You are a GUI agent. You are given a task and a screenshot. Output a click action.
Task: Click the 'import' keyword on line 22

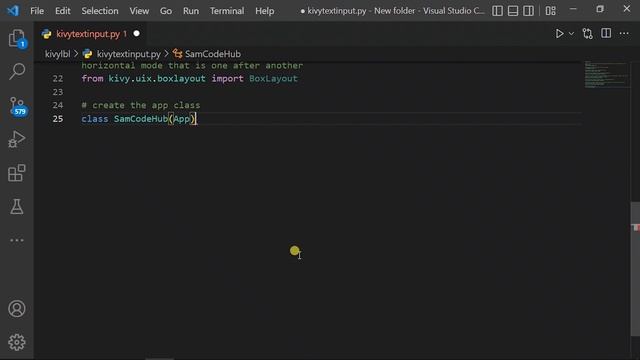(x=227, y=78)
